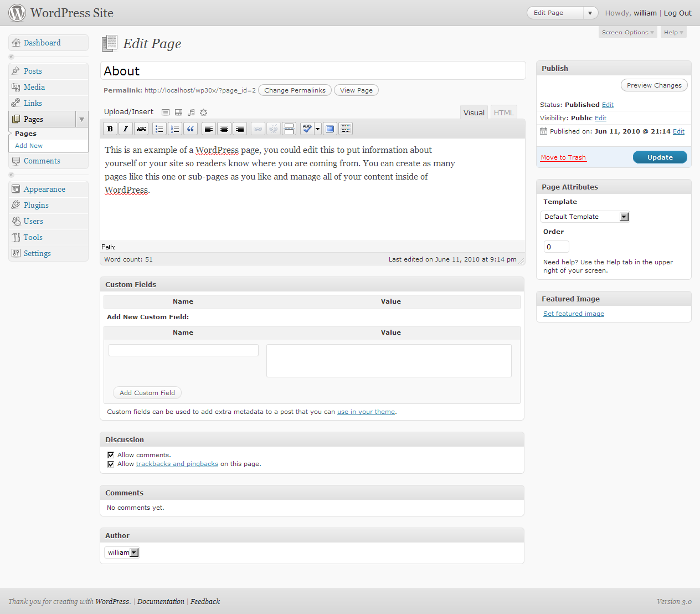The width and height of the screenshot is (700, 614).
Task: Click the Update button in Publish box
Action: 660,157
